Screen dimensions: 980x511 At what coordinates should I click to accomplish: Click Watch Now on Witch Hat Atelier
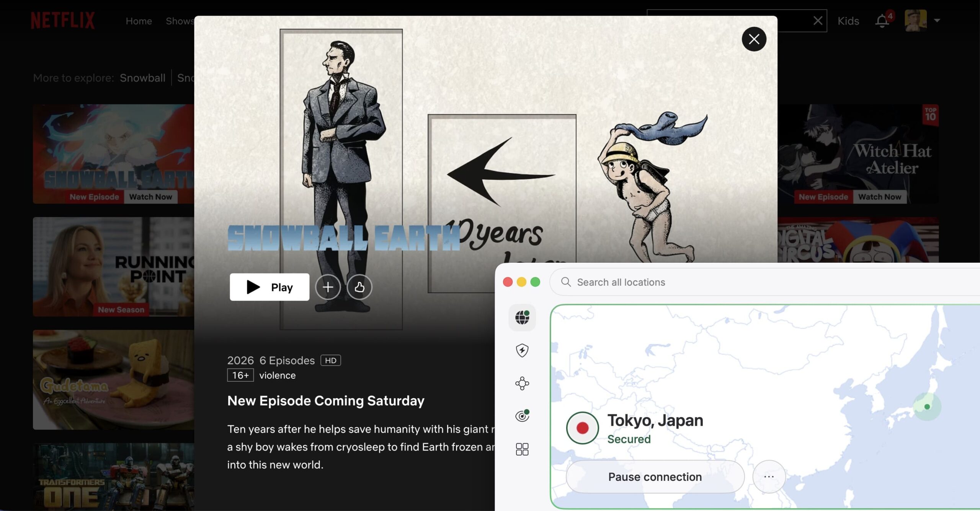click(880, 197)
